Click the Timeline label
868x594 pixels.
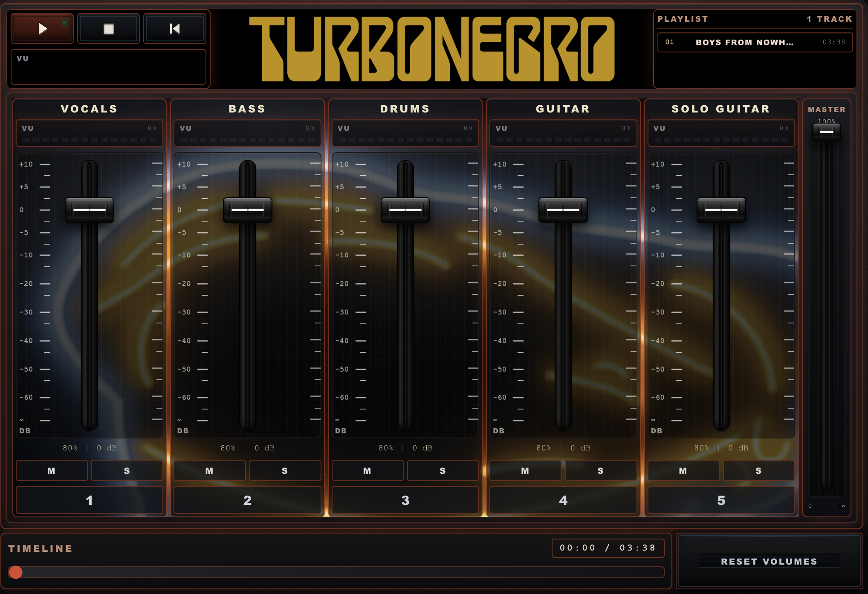(x=41, y=549)
